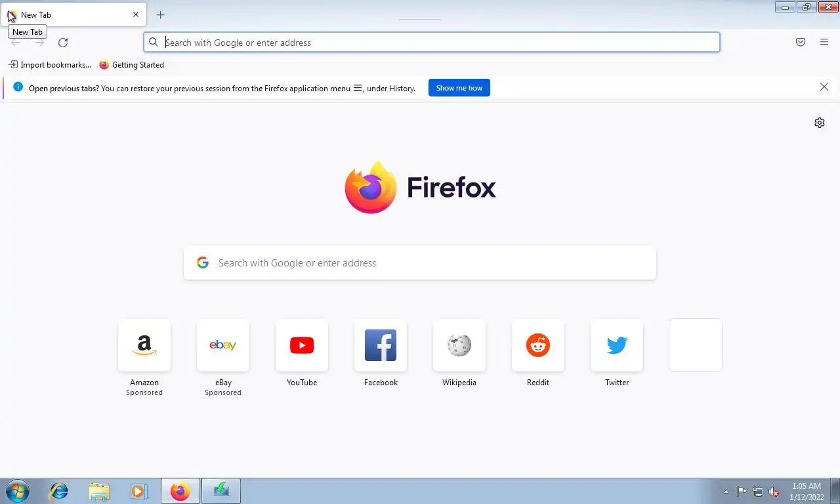The image size is (840, 504).
Task: Click the back arrow in the toolbar
Action: [x=16, y=43]
